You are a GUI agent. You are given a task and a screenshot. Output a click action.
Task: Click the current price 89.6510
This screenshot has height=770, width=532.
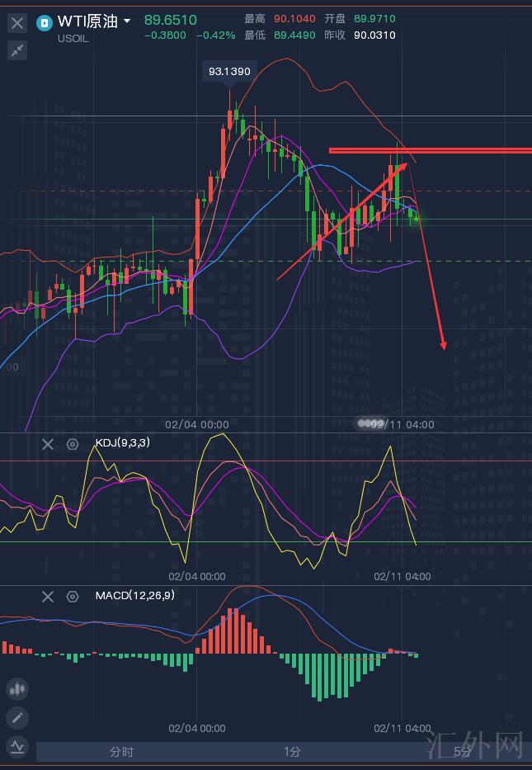click(x=171, y=20)
